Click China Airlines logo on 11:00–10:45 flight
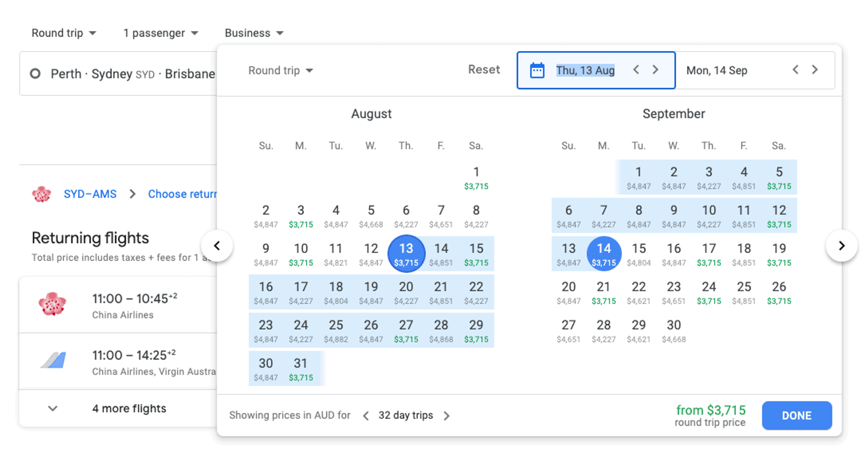868x452 pixels. pyautogui.click(x=52, y=304)
